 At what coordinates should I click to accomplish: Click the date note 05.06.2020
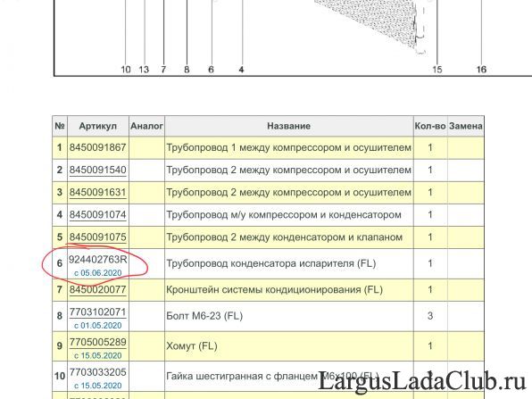click(97, 273)
